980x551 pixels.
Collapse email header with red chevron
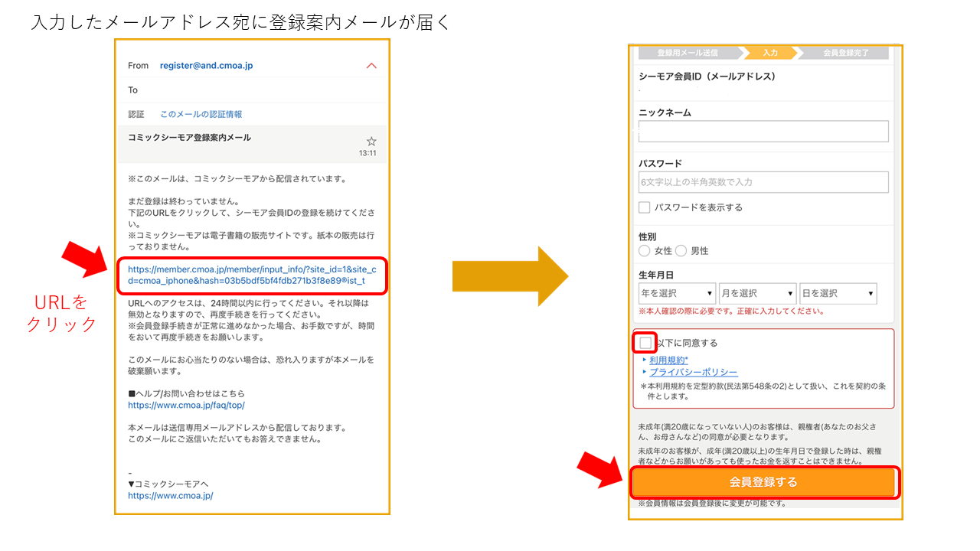click(371, 66)
